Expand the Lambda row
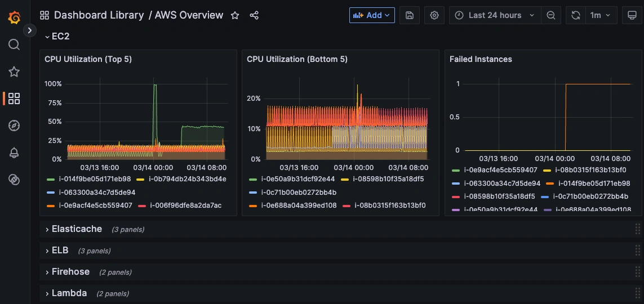The width and height of the screenshot is (644, 304). pos(66,293)
